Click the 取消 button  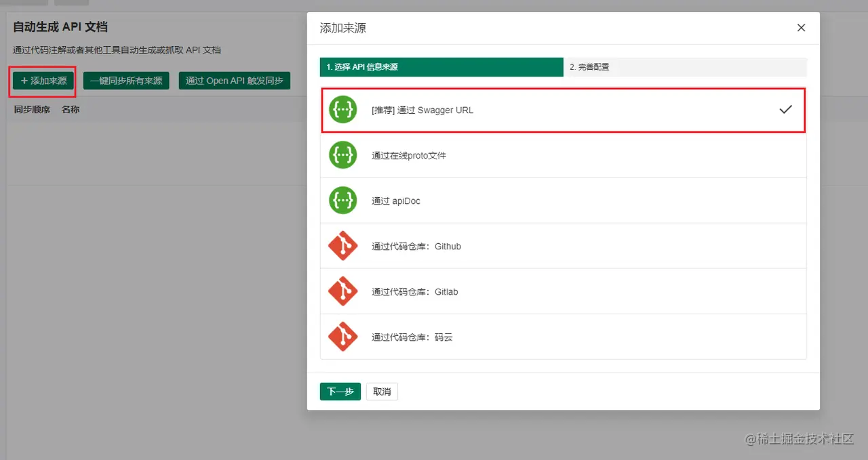[x=382, y=391]
